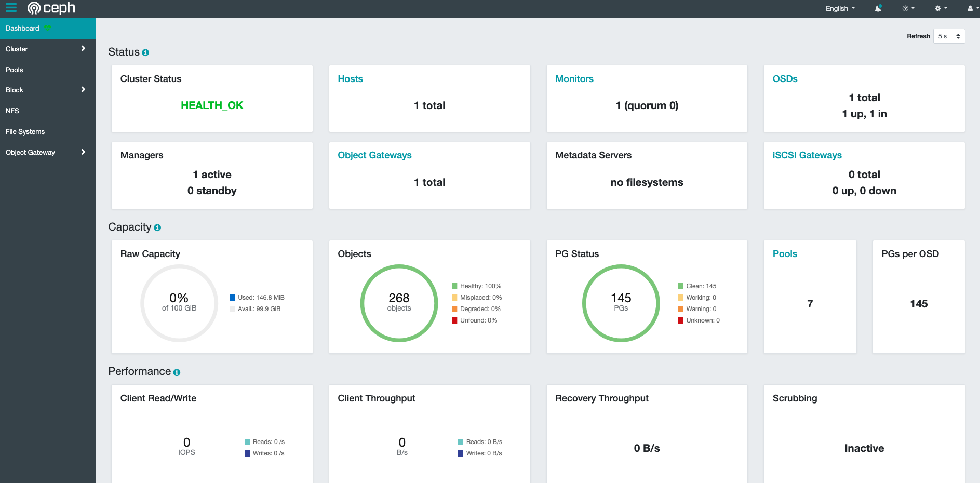Click the help question mark icon
Image resolution: width=980 pixels, height=483 pixels.
908,8
